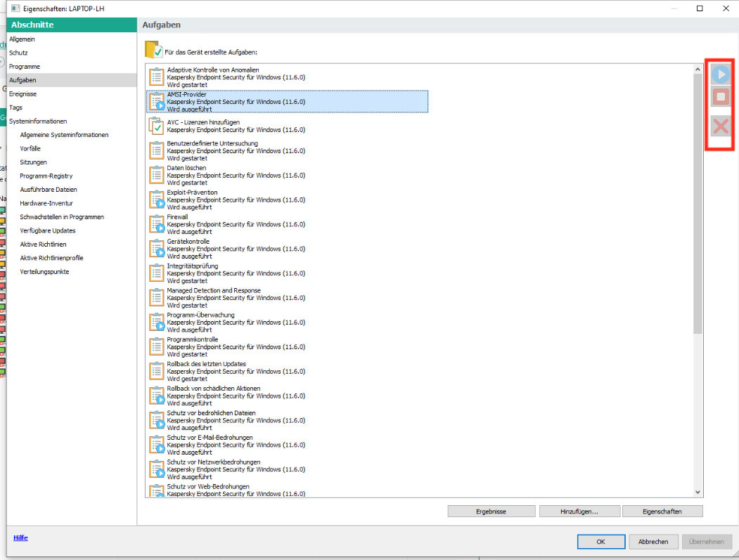
Task: Click the Schutz vor E-Mail-Bedrohungen task icon
Action: coord(157,444)
